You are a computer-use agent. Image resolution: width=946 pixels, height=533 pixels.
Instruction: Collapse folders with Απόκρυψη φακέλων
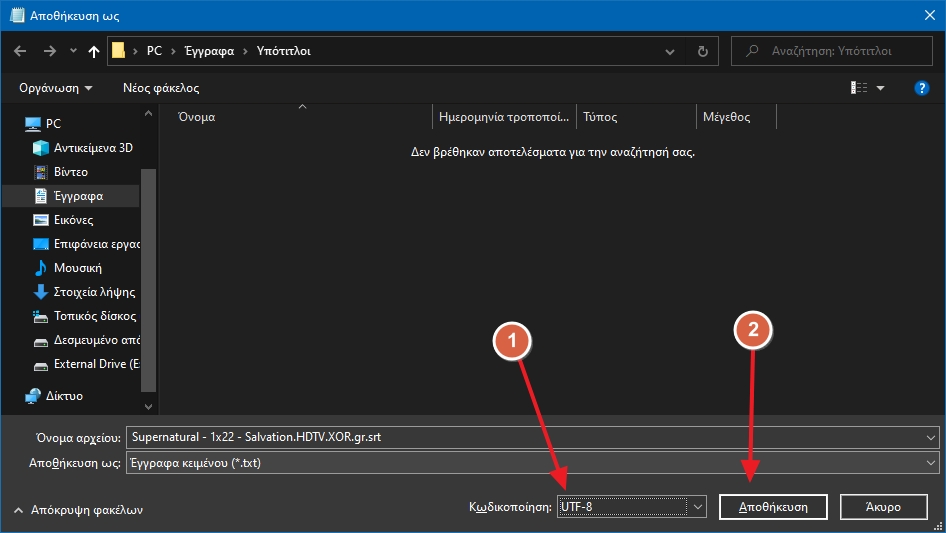pos(79,509)
